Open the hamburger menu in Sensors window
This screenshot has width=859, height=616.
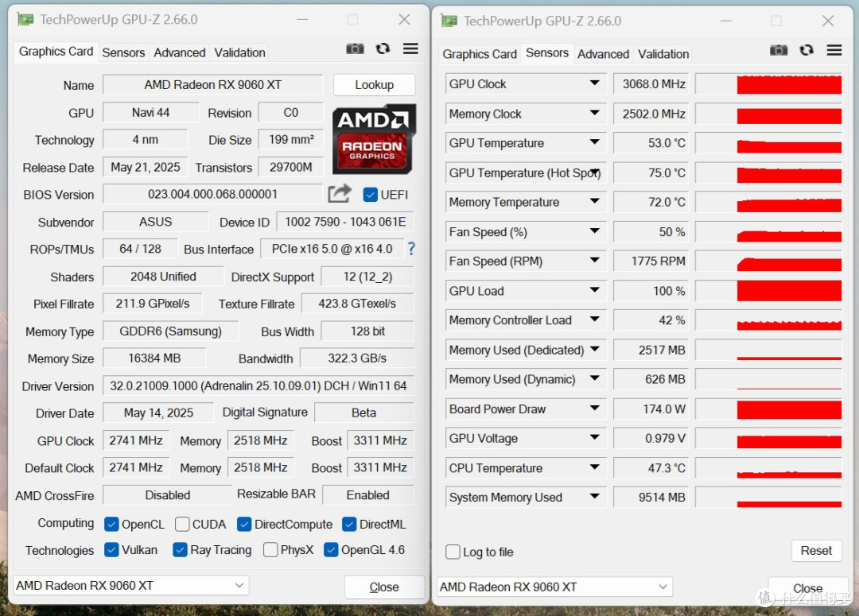click(x=834, y=50)
